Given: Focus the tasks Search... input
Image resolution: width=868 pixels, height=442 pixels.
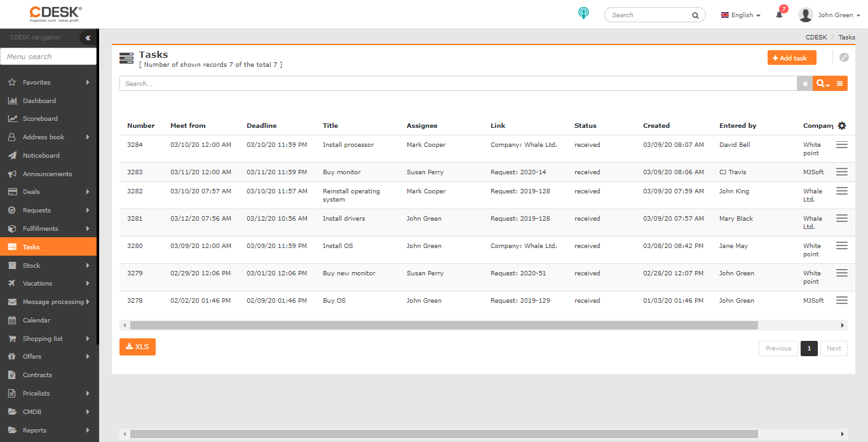Looking at the screenshot, I should click(458, 83).
